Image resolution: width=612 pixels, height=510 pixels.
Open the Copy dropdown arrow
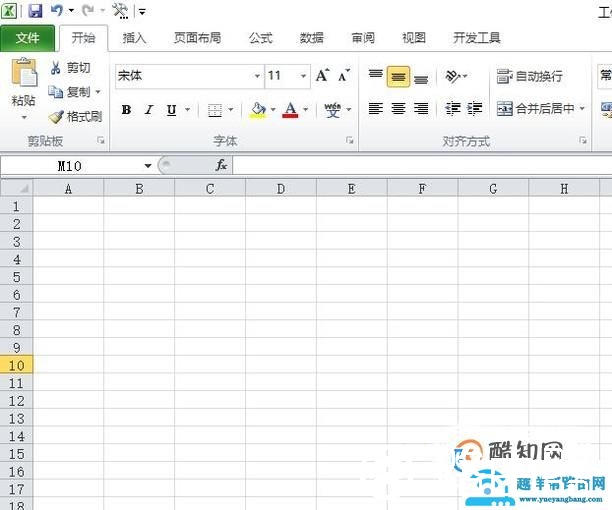coord(98,92)
